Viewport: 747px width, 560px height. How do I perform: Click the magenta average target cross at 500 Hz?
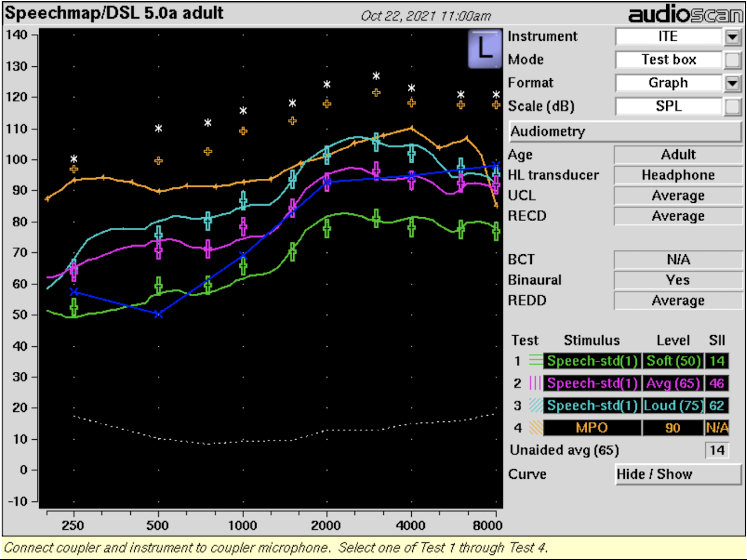pos(158,250)
